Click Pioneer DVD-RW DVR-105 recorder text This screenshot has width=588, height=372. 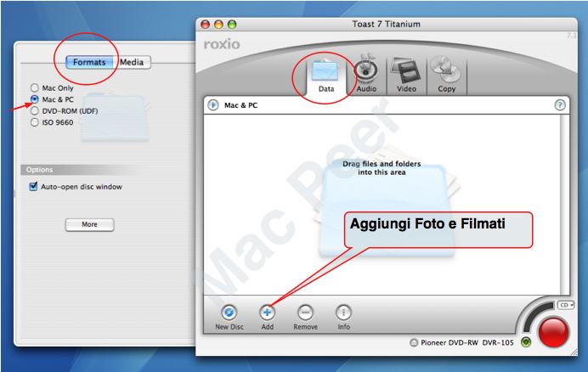tap(466, 342)
